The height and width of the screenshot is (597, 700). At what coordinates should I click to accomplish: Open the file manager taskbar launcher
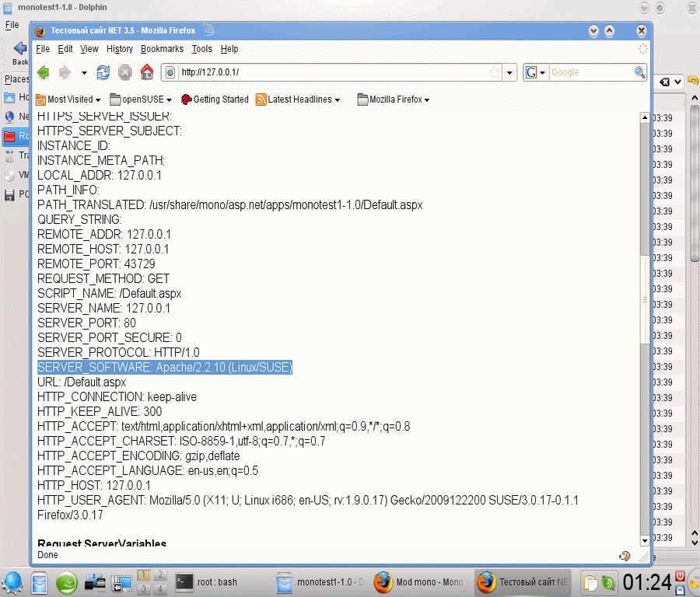click(x=40, y=582)
